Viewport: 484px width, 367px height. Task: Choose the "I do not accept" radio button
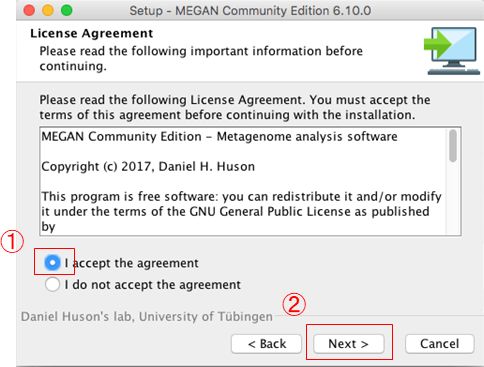click(52, 284)
